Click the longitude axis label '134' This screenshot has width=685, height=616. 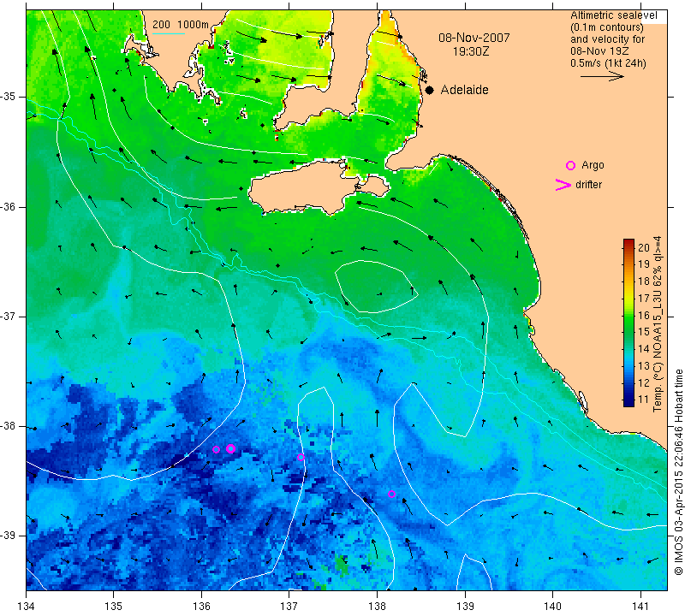(27, 607)
